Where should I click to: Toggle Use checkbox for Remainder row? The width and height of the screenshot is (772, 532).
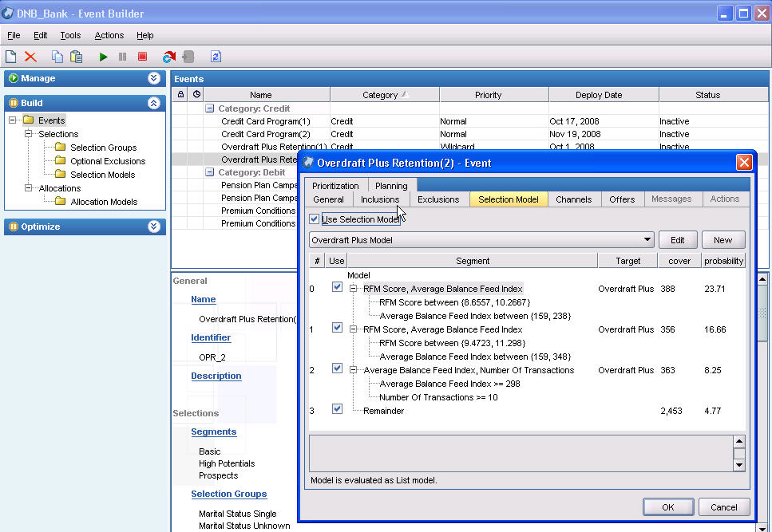[337, 409]
